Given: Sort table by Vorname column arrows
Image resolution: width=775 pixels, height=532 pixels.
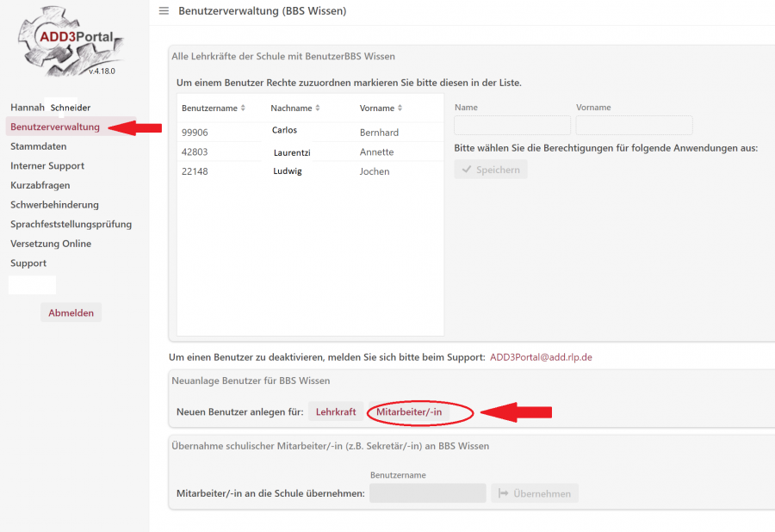Looking at the screenshot, I should click(x=400, y=108).
